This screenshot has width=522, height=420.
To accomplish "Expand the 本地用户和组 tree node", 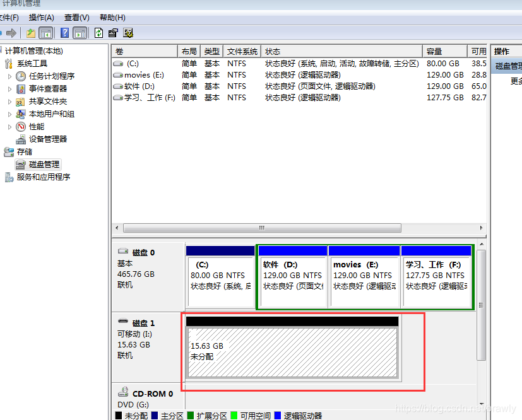I will pyautogui.click(x=9, y=114).
